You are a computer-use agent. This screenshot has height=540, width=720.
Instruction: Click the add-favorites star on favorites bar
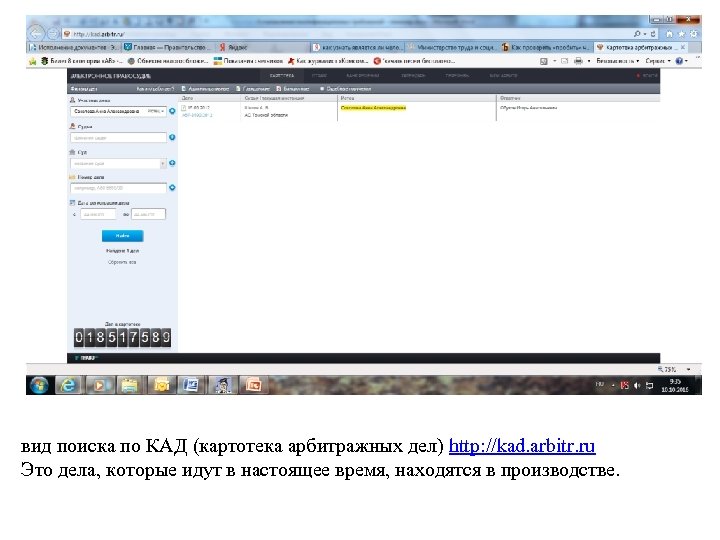33,61
